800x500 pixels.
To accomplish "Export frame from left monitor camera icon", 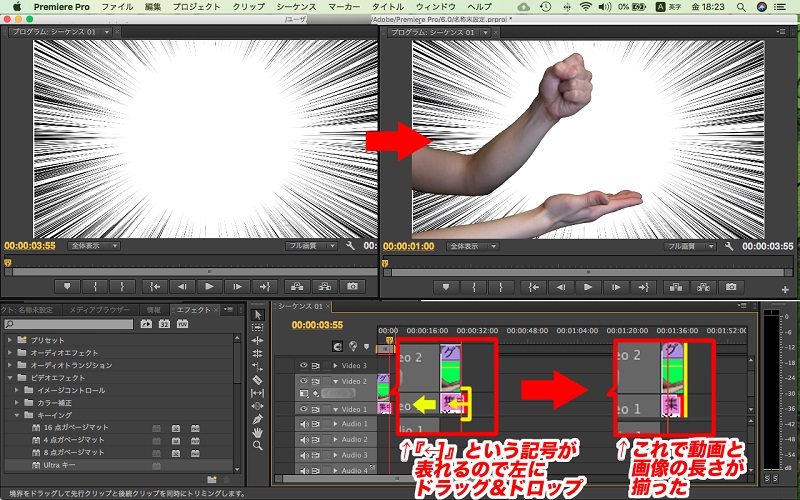I will pyautogui.click(x=352, y=287).
